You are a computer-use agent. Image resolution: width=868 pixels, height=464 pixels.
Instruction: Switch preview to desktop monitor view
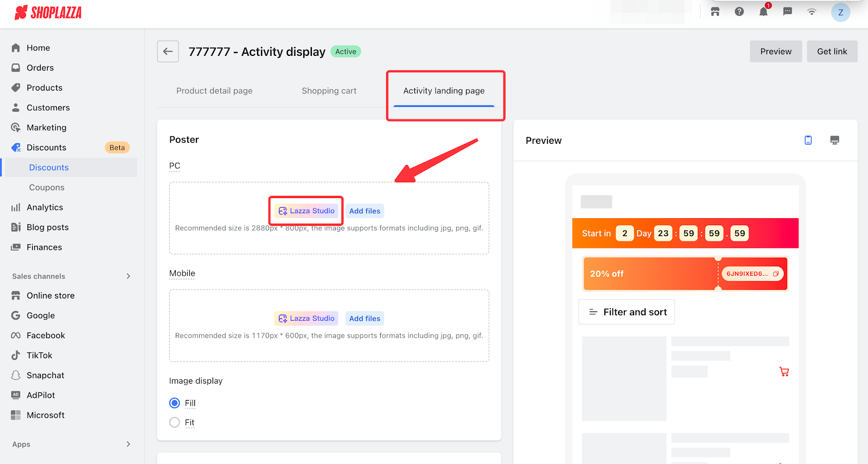[834, 141]
